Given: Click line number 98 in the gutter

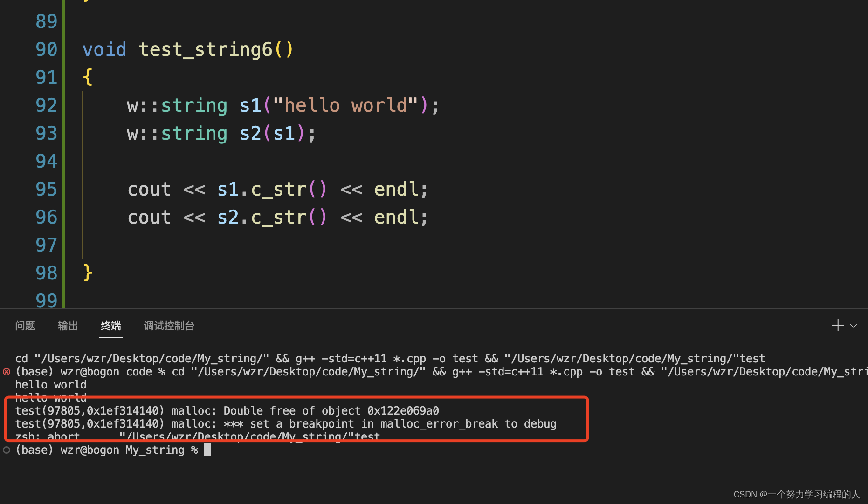Looking at the screenshot, I should click(x=46, y=273).
